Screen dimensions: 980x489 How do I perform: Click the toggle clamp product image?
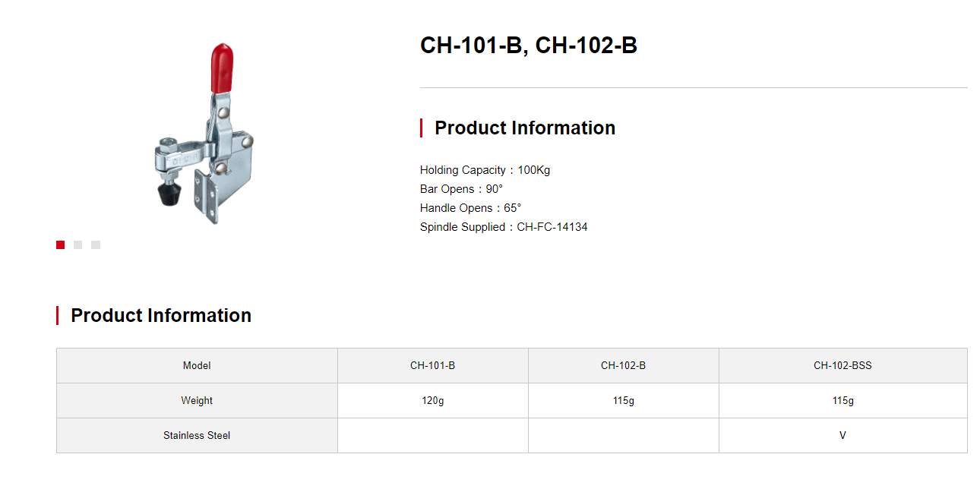pyautogui.click(x=204, y=134)
